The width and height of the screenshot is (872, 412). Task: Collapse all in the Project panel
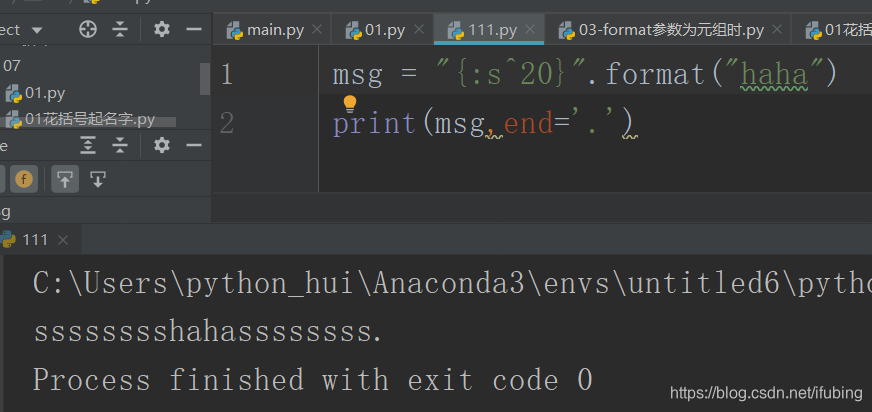pyautogui.click(x=120, y=29)
